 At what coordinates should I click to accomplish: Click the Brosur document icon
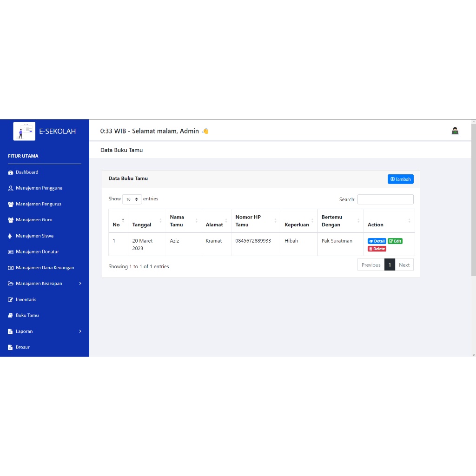click(x=10, y=347)
